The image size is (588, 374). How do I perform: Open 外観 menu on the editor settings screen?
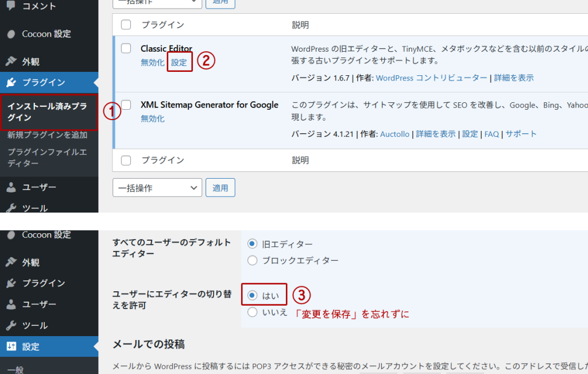[31, 263]
